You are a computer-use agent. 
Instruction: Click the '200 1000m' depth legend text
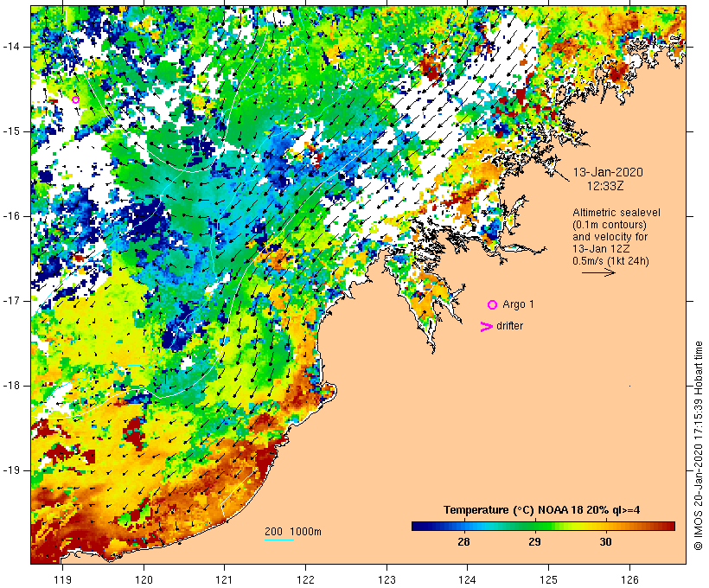(293, 532)
